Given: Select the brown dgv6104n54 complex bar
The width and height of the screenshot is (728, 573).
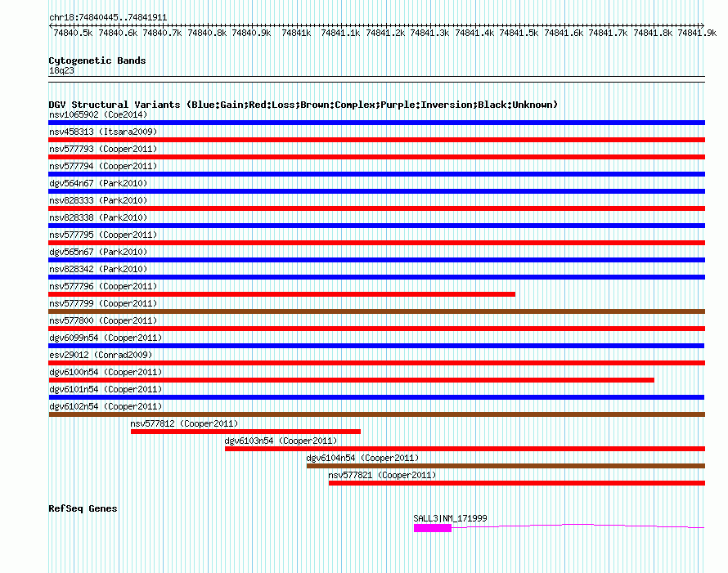Looking at the screenshot, I should pos(506,466).
